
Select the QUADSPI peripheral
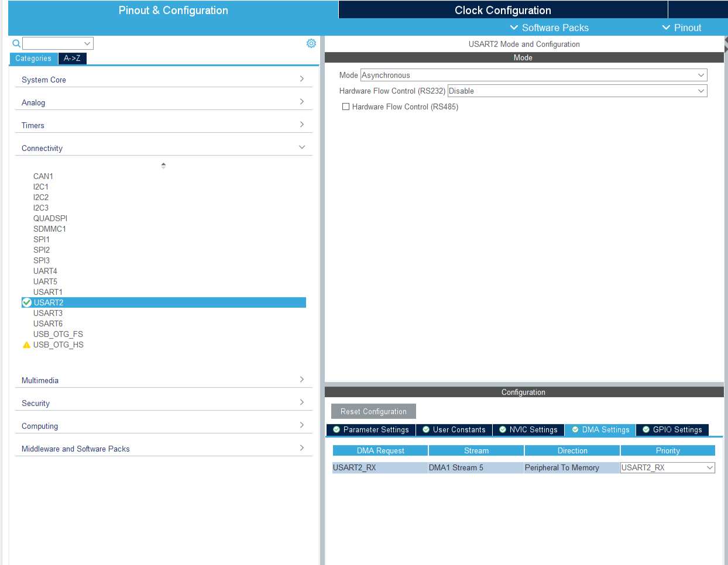(50, 218)
